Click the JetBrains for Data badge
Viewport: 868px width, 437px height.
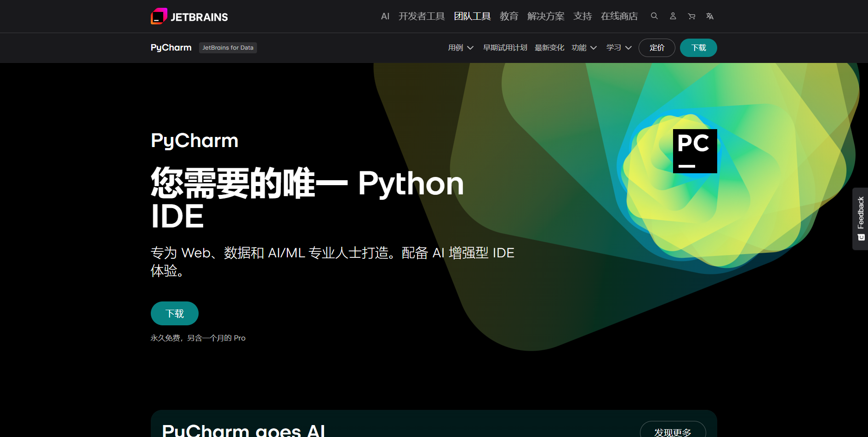click(228, 48)
